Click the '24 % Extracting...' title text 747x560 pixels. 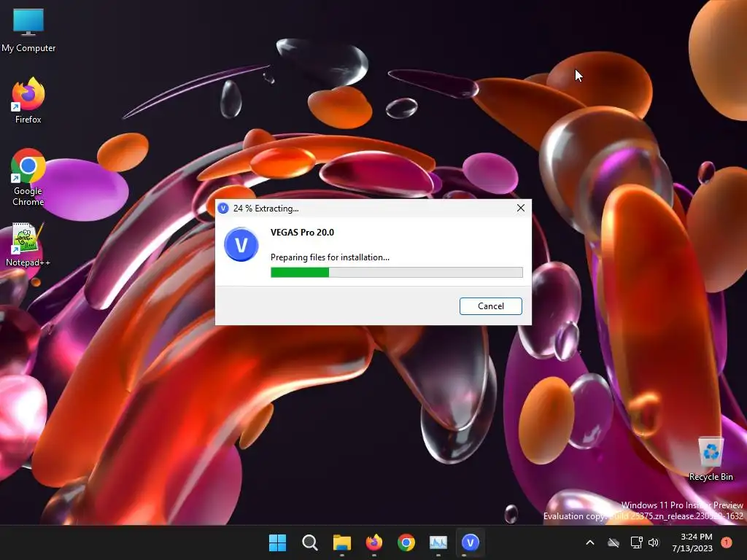coord(266,209)
